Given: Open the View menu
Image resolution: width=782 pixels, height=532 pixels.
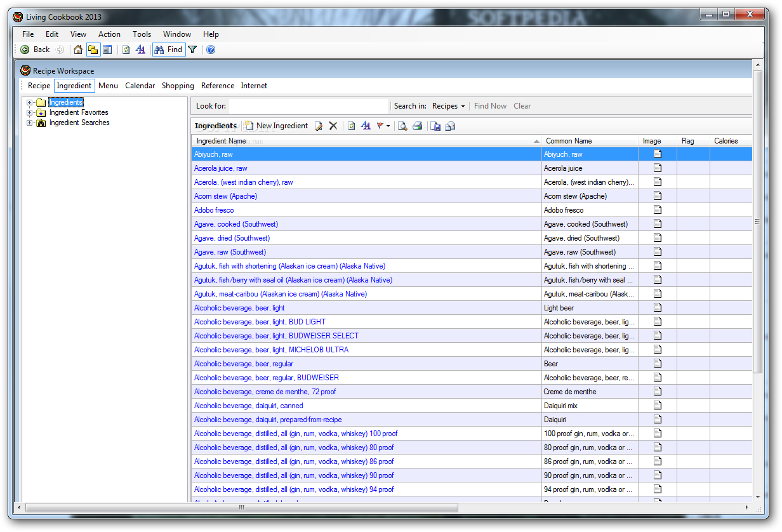Looking at the screenshot, I should [78, 34].
